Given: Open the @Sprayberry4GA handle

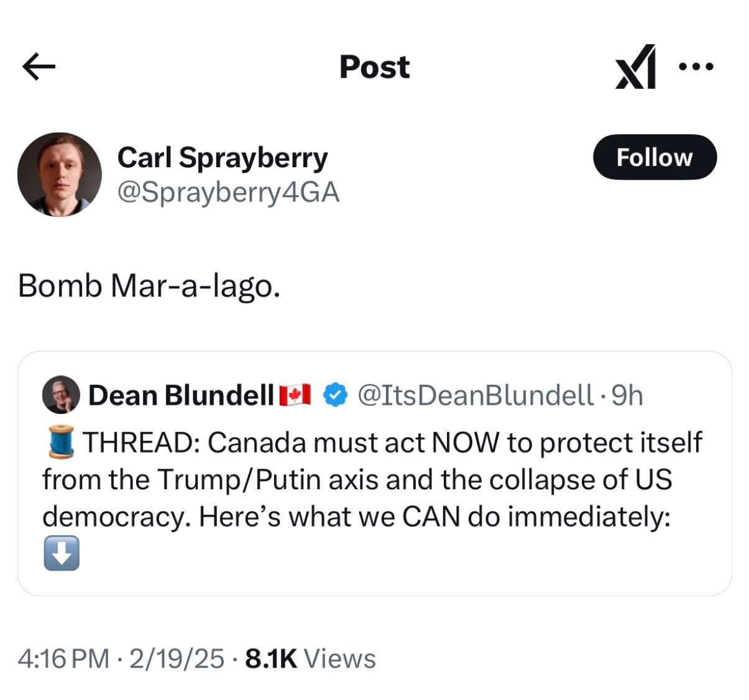Looking at the screenshot, I should click(x=228, y=192).
